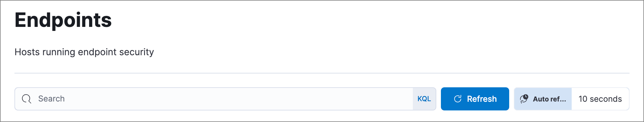
Task: Click the truncated "Auto ref..." label
Action: (549, 99)
